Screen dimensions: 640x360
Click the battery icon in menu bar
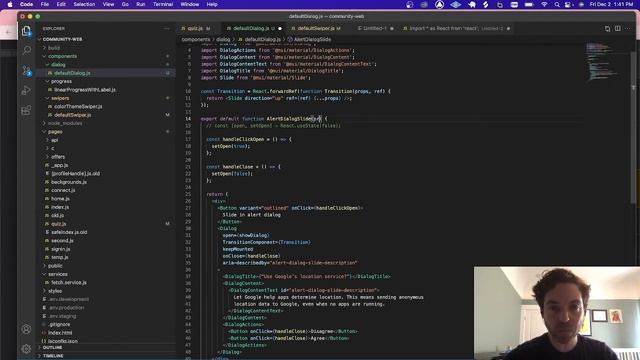pyautogui.click(x=529, y=4)
